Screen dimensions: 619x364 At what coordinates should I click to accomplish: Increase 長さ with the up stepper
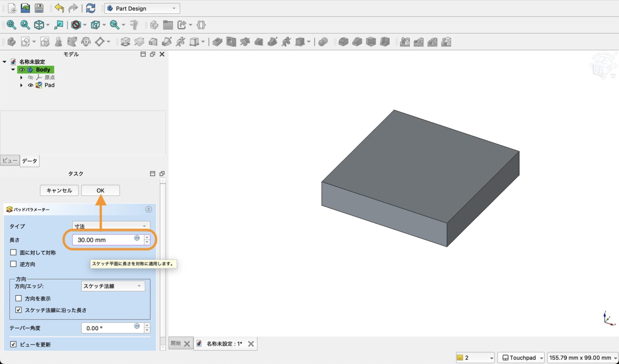pyautogui.click(x=147, y=237)
